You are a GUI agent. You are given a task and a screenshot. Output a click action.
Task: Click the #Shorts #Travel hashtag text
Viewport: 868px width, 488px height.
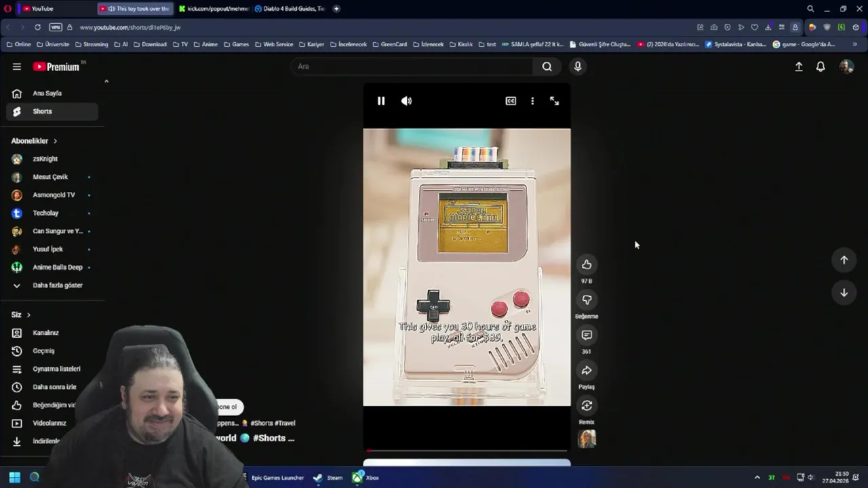[273, 423]
